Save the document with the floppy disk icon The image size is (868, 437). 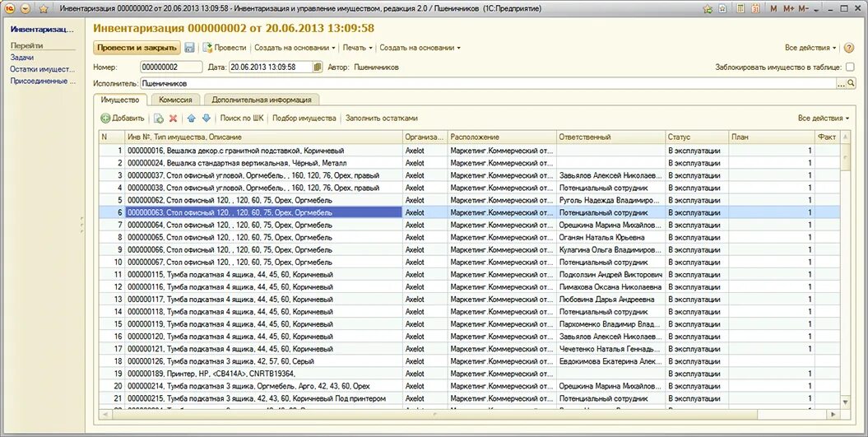(x=189, y=48)
